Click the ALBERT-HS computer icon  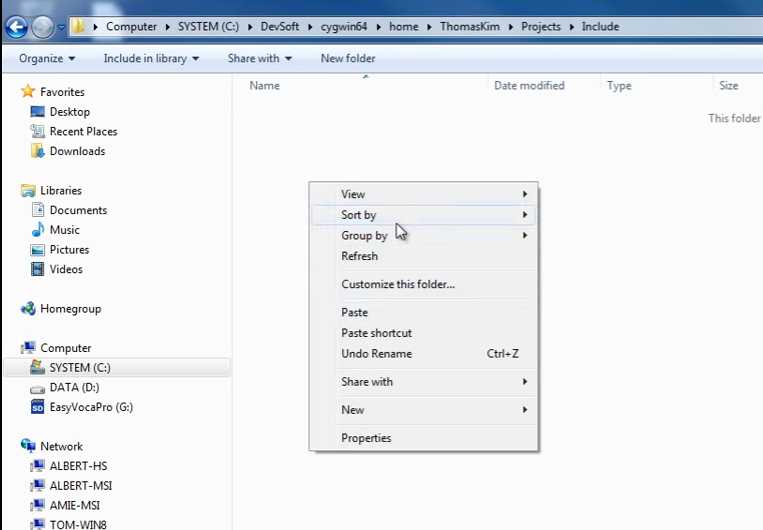[x=37, y=466]
